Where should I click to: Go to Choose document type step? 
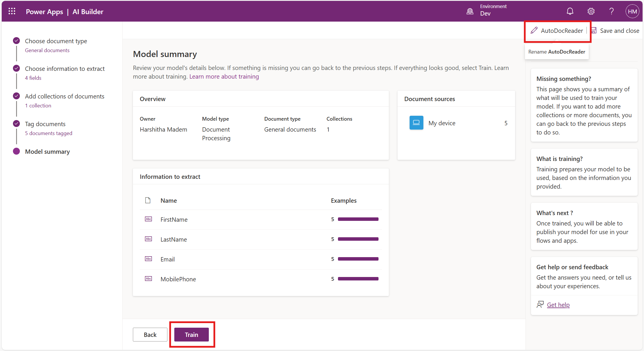click(56, 41)
